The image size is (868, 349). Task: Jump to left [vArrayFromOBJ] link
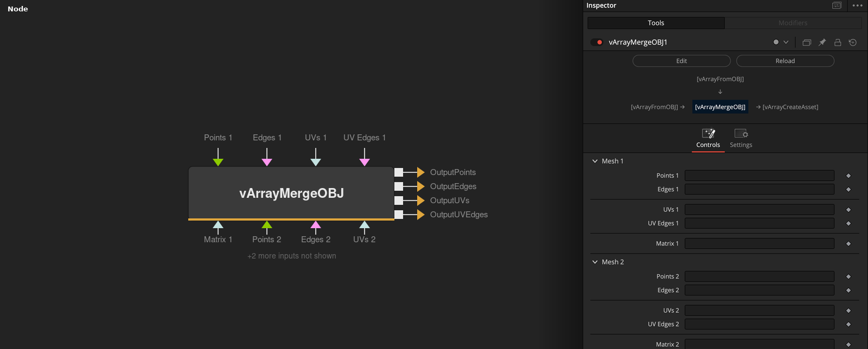[x=654, y=107]
